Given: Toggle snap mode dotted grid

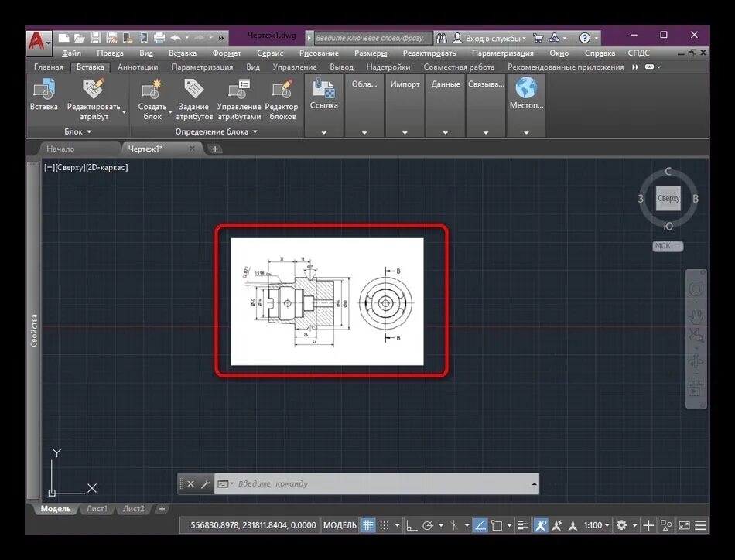Looking at the screenshot, I should pos(385,525).
